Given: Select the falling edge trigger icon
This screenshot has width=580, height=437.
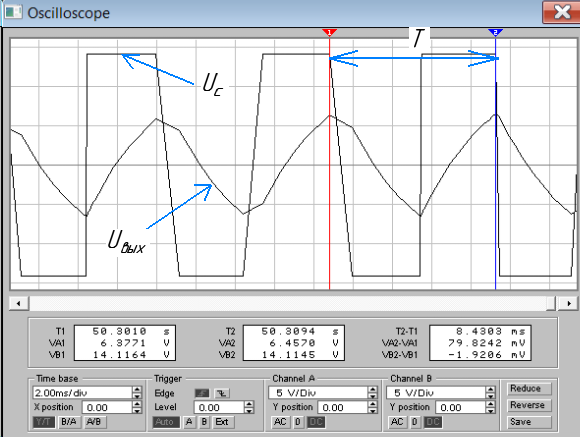Looking at the screenshot, I should click(x=222, y=393).
